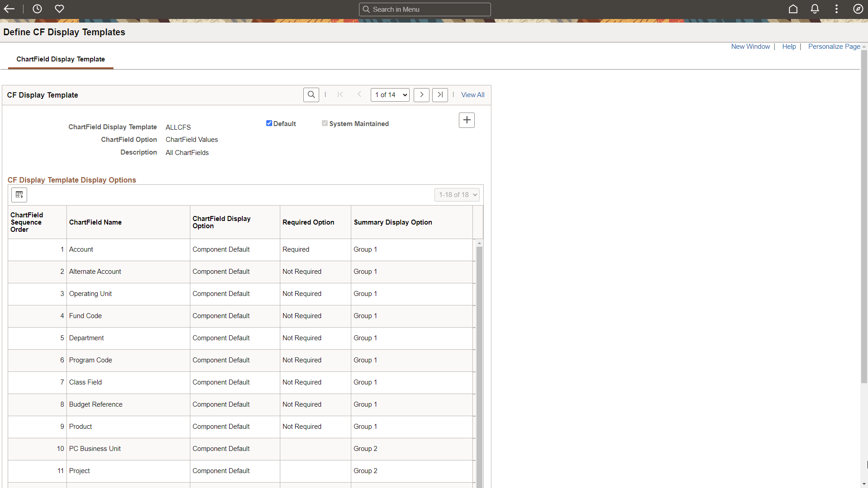The height and width of the screenshot is (488, 868).
Task: Select the ChartField Display Template tab
Action: [x=61, y=59]
